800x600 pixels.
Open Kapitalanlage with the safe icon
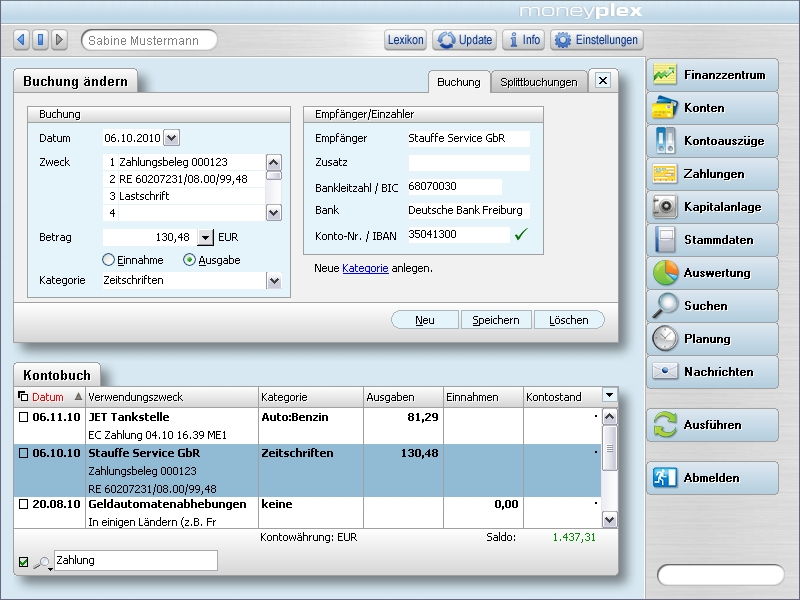[x=712, y=207]
